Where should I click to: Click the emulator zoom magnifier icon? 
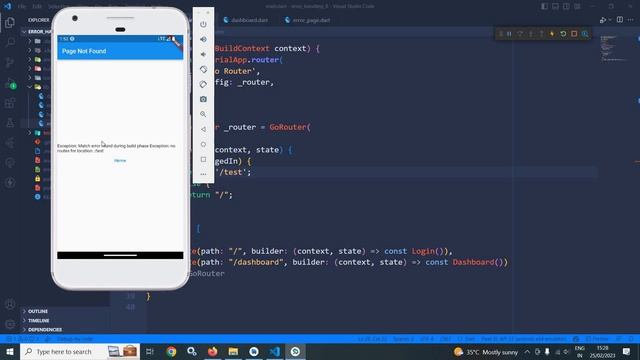203,114
